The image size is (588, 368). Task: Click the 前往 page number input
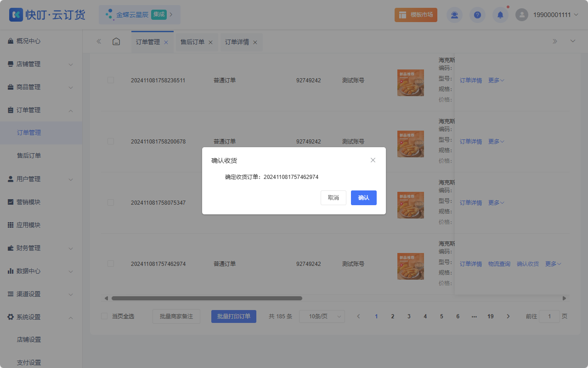(x=549, y=316)
